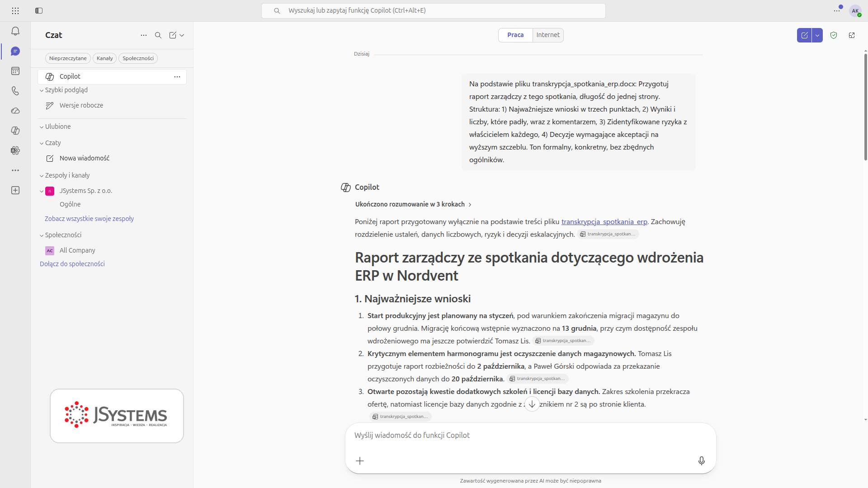Screen dimensions: 868x488
Task: Open the Calendar icon in left rail
Action: (x=15, y=71)
